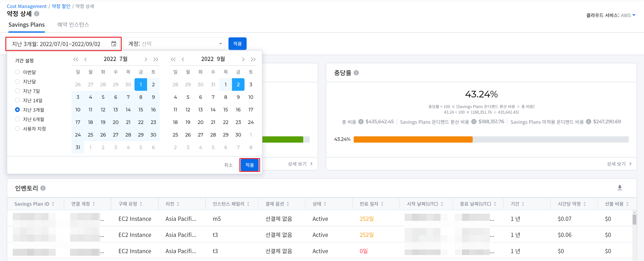Click info icon next to 인벤토리 heading

(43, 188)
